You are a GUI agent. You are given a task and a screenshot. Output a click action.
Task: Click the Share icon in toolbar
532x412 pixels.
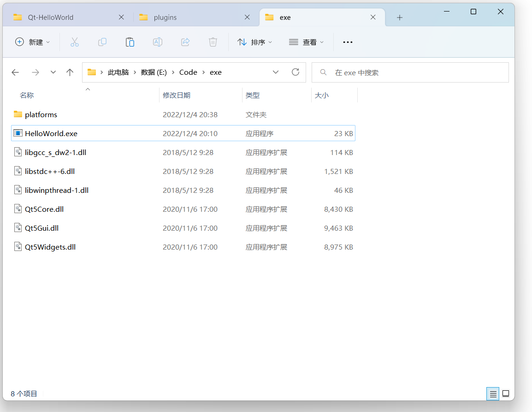(185, 42)
